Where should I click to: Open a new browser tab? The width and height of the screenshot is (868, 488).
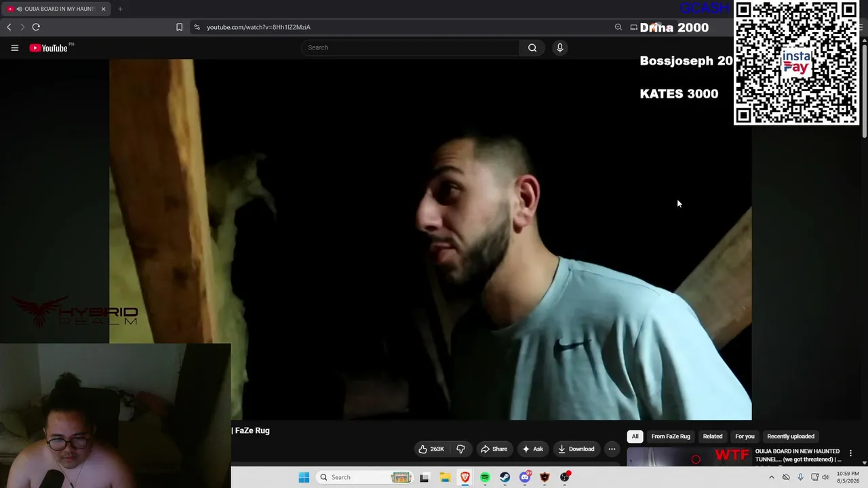[x=120, y=9]
